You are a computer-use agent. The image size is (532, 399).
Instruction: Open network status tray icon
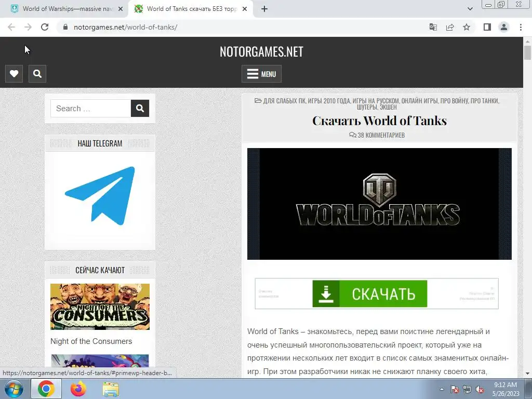pos(467,390)
